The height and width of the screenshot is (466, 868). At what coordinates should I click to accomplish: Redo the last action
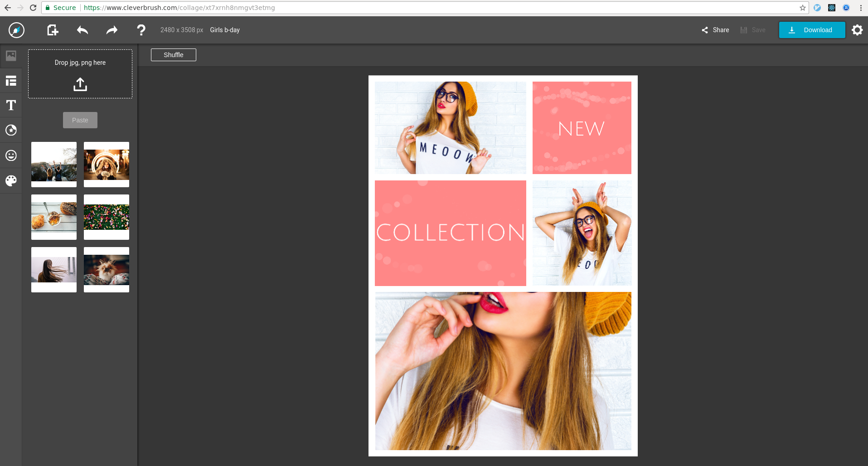tap(112, 30)
